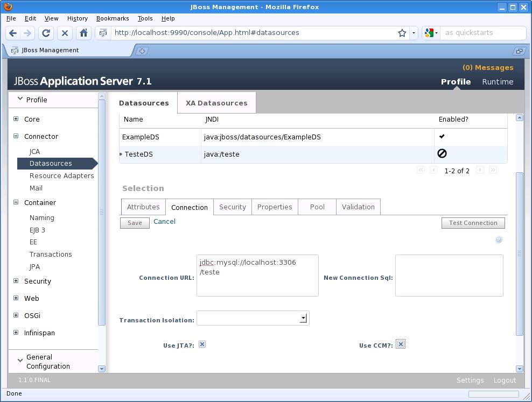This screenshot has width=532, height=402.
Task: Switch to the Validation tab
Action: 358,207
